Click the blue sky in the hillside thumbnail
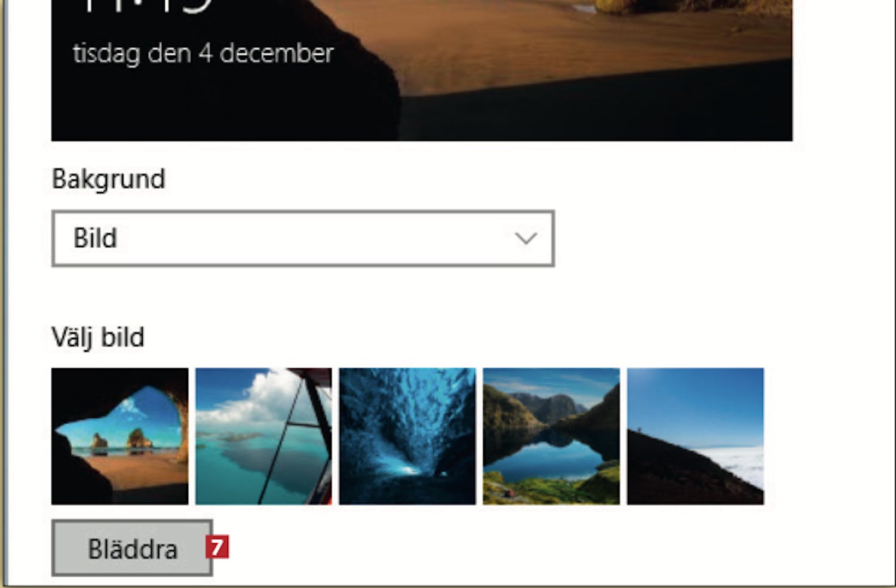 click(x=695, y=400)
